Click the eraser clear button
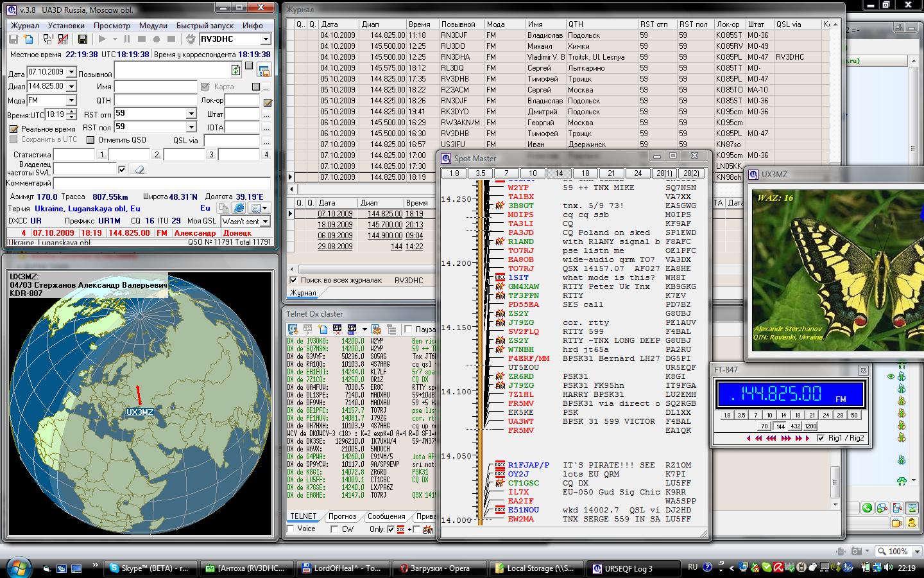924x578 pixels. pyautogui.click(x=138, y=169)
